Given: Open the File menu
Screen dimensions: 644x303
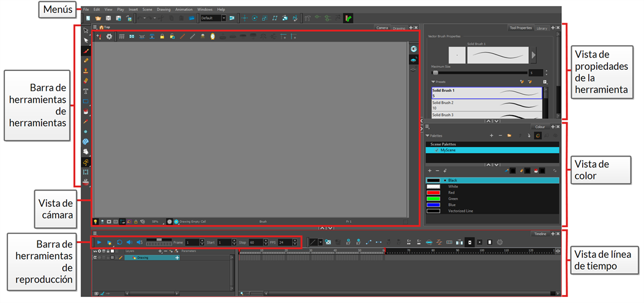Looking at the screenshot, I should pyautogui.click(x=86, y=9).
